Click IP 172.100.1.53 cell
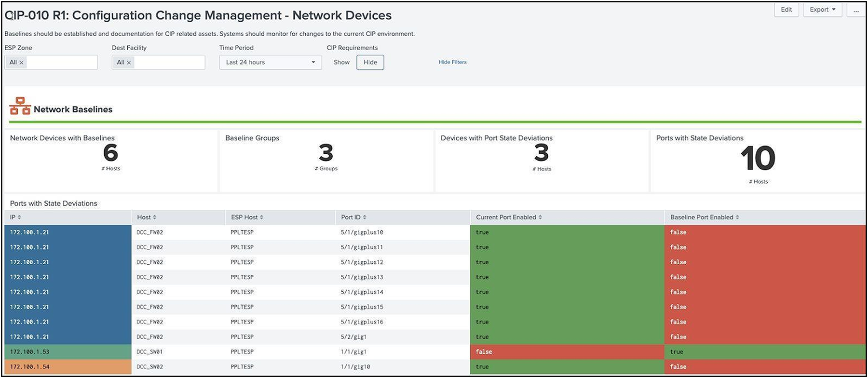 pos(68,352)
